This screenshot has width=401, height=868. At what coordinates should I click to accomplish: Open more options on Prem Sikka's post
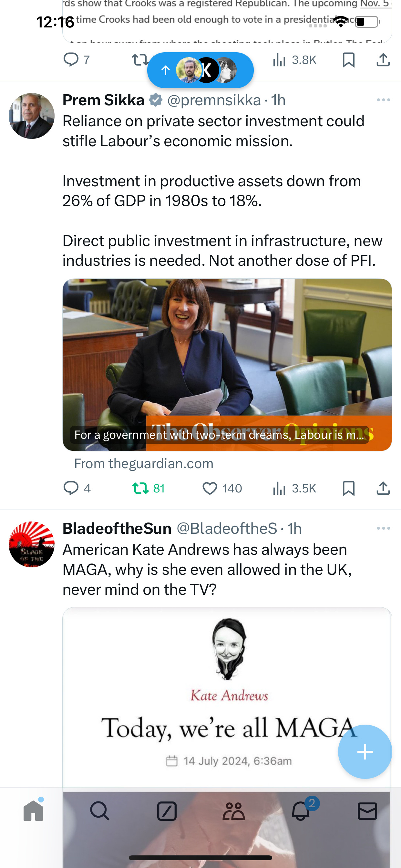(x=384, y=100)
